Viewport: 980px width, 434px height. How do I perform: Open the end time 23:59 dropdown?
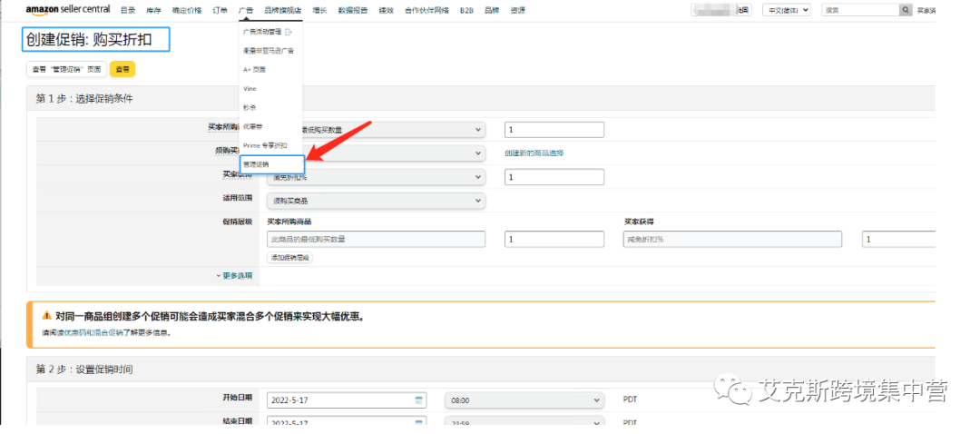[x=524, y=422]
